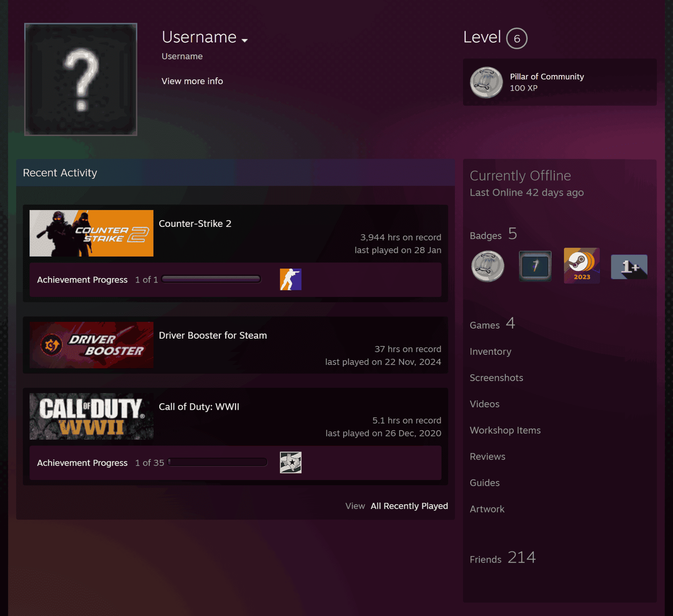Open the Artwork section

(x=487, y=509)
